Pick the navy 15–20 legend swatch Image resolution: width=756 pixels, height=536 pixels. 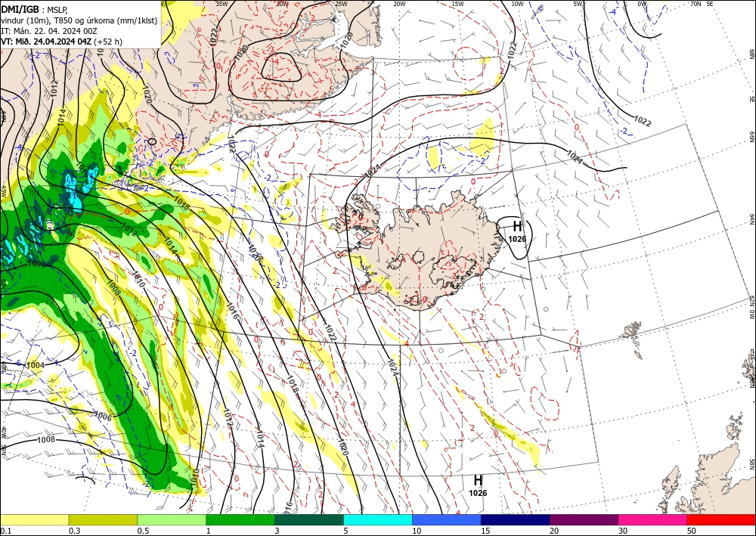(516, 519)
